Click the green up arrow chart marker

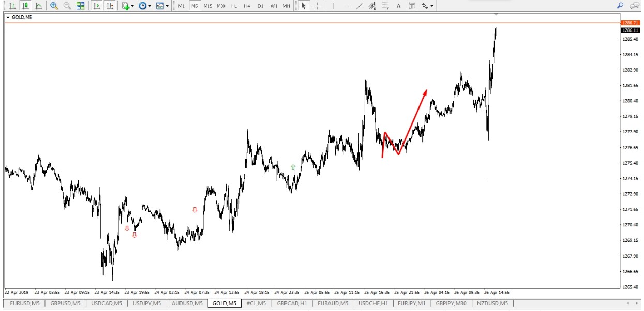[x=293, y=167]
